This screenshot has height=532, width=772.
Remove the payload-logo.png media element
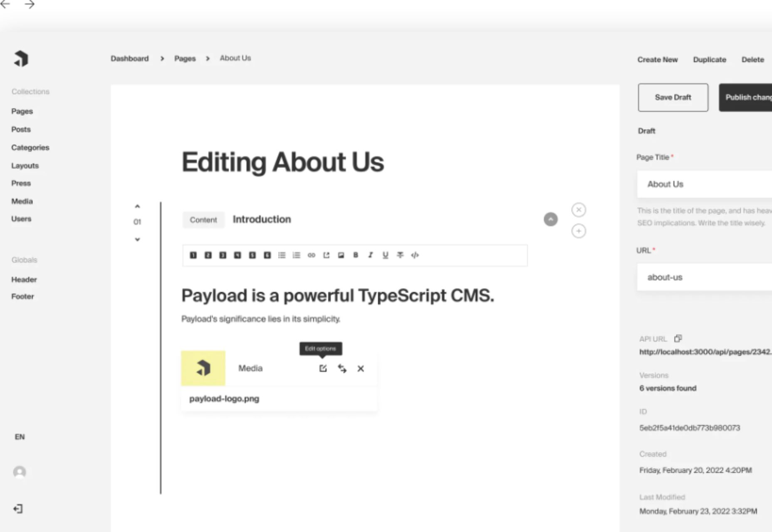click(361, 369)
